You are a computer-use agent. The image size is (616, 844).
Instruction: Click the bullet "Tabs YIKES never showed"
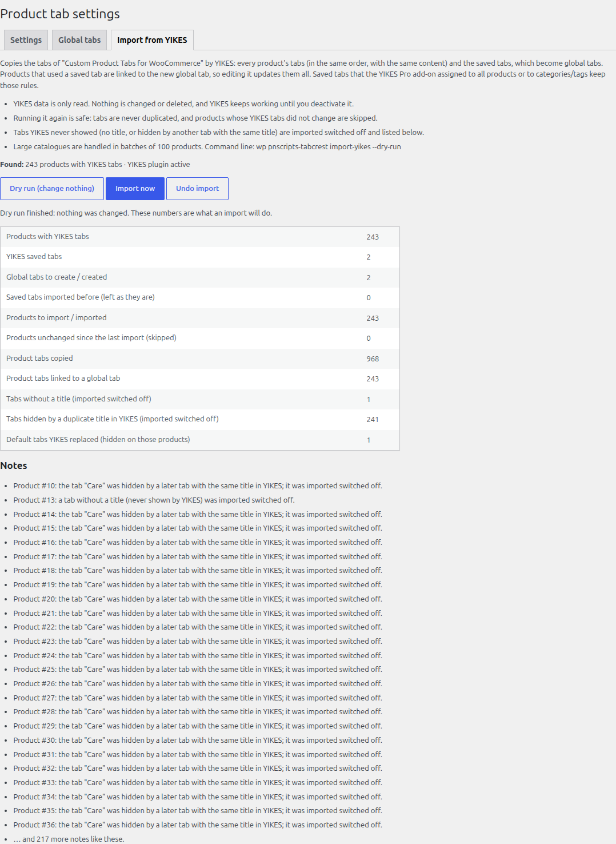pos(219,133)
